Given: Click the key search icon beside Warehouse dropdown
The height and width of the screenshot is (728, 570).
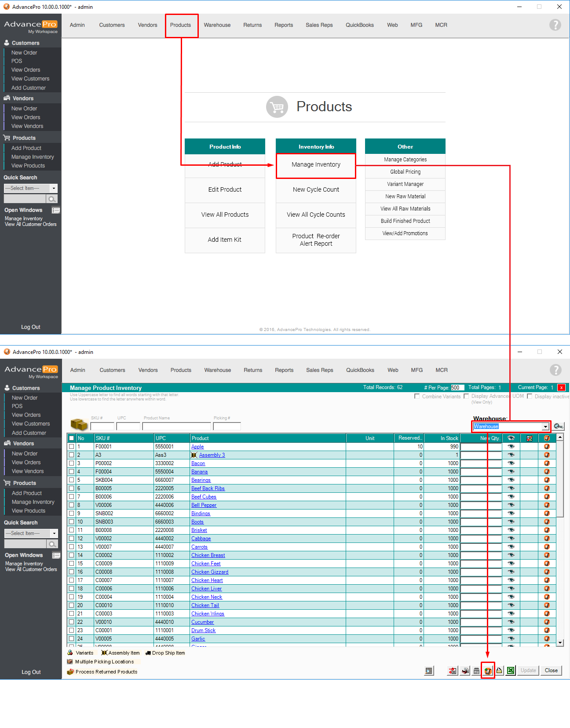Looking at the screenshot, I should click(559, 426).
